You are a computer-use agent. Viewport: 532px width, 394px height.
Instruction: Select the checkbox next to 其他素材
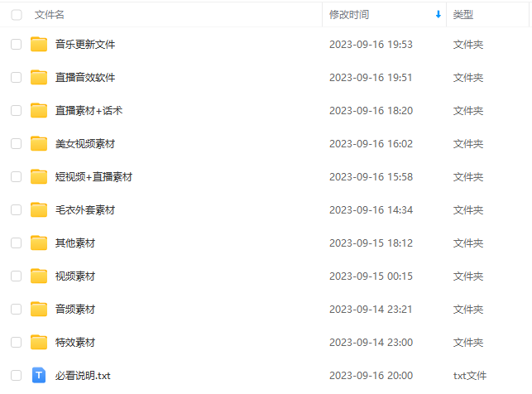(x=17, y=243)
